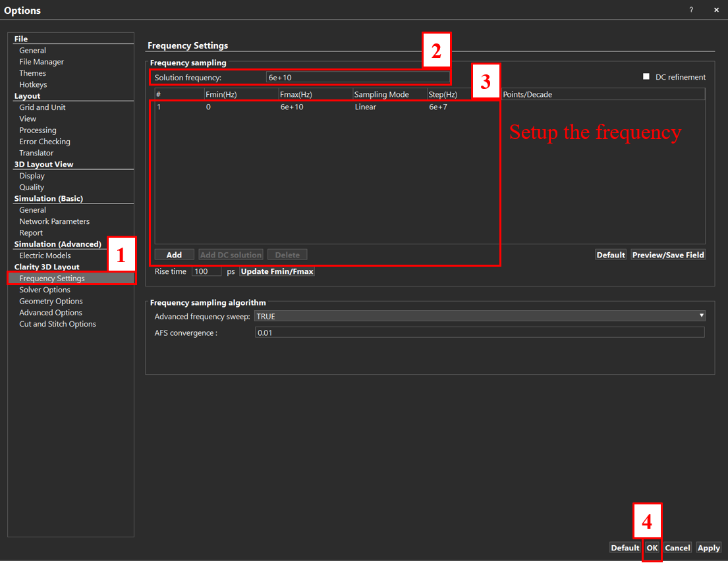728x563 pixels.
Task: Click the Delete frequency row button
Action: (x=287, y=255)
